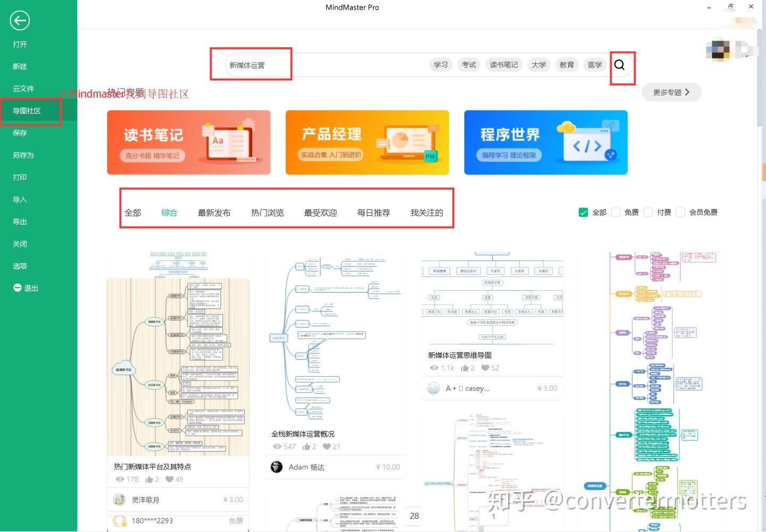Click the search magnifier icon
The image size is (766, 532).
[619, 65]
